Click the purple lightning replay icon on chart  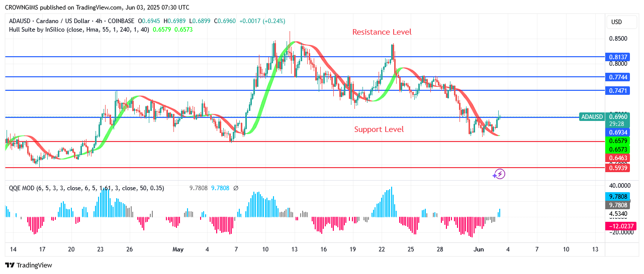pyautogui.click(x=499, y=174)
